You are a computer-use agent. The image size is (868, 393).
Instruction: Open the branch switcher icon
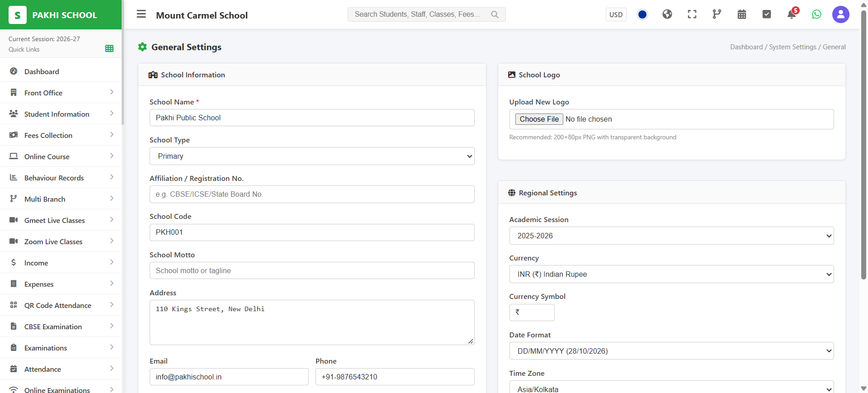click(x=717, y=14)
